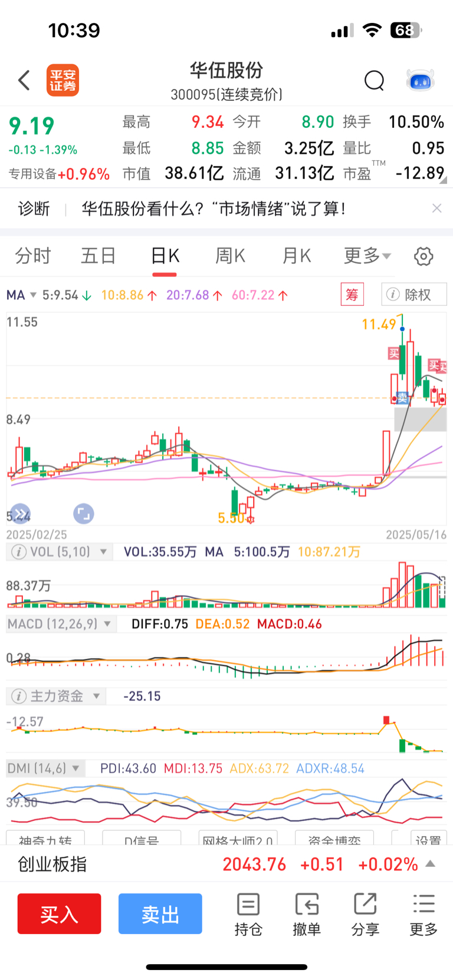Tap the 市盈 -12.89 value
453x980 pixels.
point(420,173)
